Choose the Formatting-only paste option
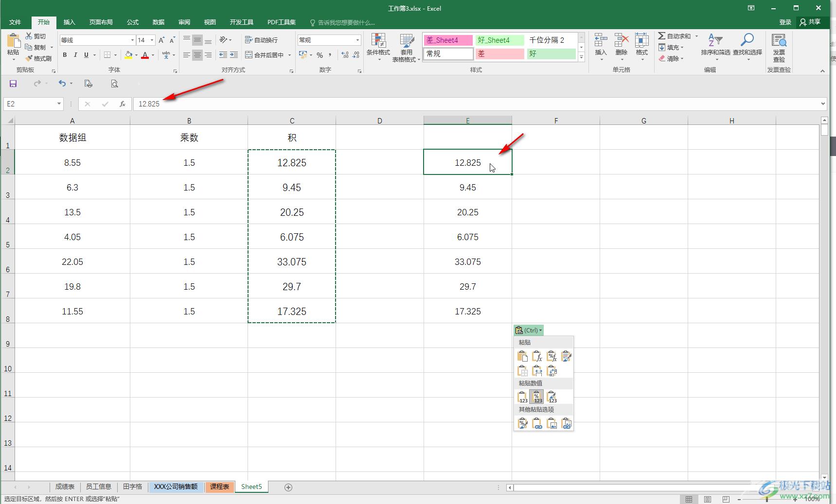The width and height of the screenshot is (836, 504). 523,424
